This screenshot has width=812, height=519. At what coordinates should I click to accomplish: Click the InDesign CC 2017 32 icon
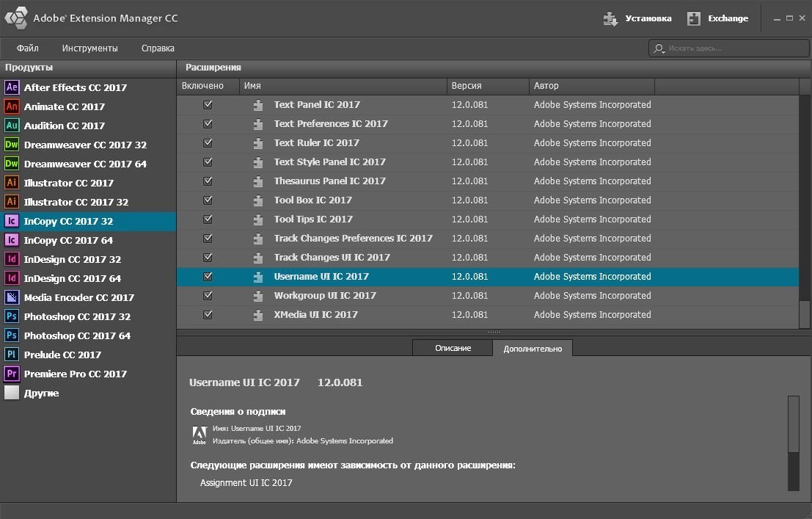pos(12,259)
